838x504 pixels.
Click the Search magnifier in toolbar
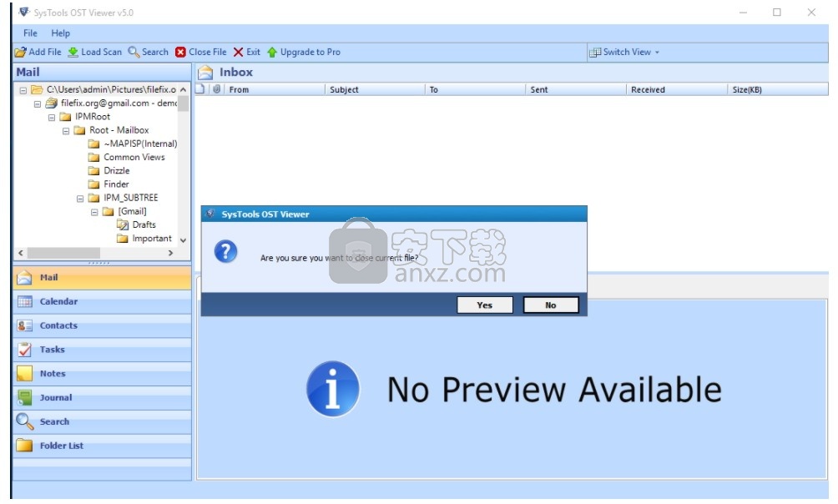[x=134, y=53]
